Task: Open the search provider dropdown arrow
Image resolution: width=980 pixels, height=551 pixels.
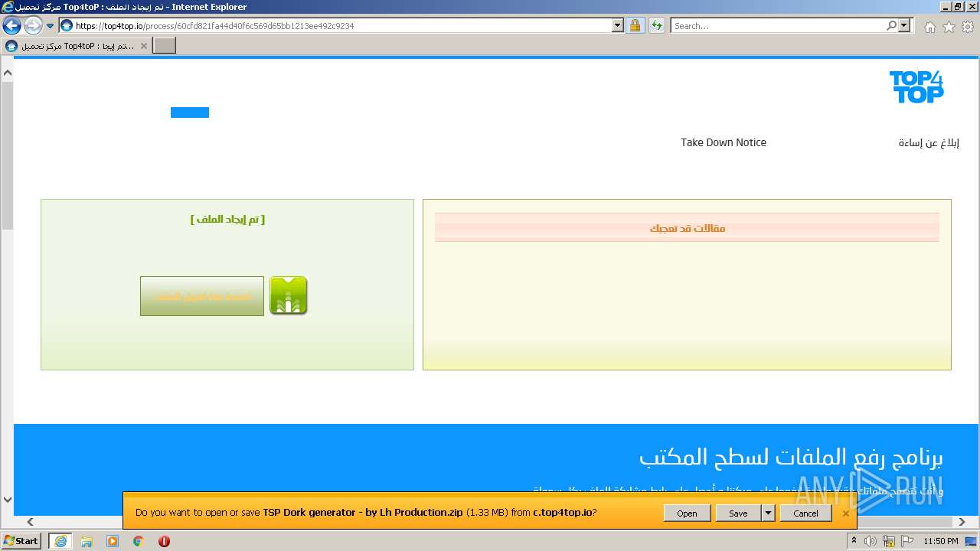Action: [x=905, y=25]
